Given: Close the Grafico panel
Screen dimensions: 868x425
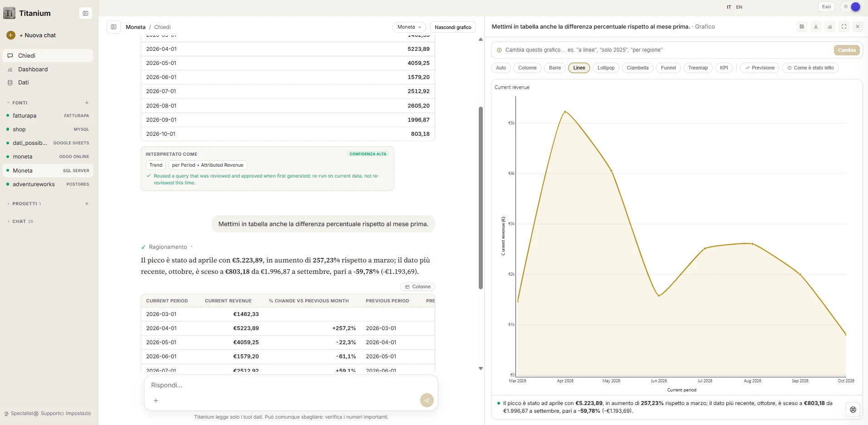Looking at the screenshot, I should tap(858, 27).
